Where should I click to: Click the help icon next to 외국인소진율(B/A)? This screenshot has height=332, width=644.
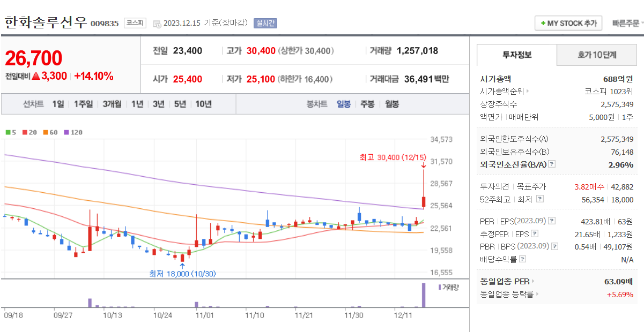click(x=552, y=164)
